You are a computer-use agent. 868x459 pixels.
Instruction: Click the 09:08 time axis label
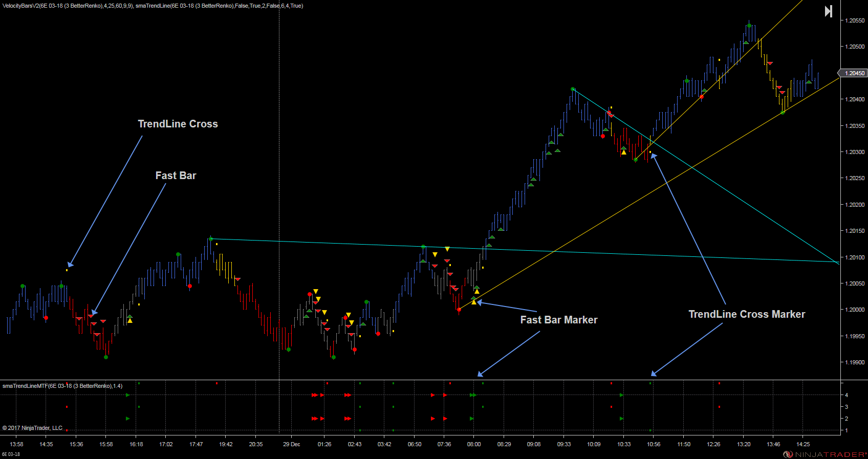click(534, 444)
